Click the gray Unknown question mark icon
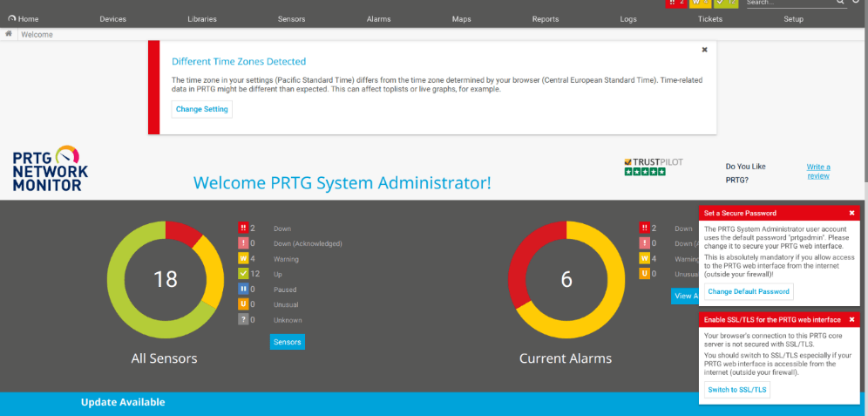The image size is (868, 416). [243, 319]
